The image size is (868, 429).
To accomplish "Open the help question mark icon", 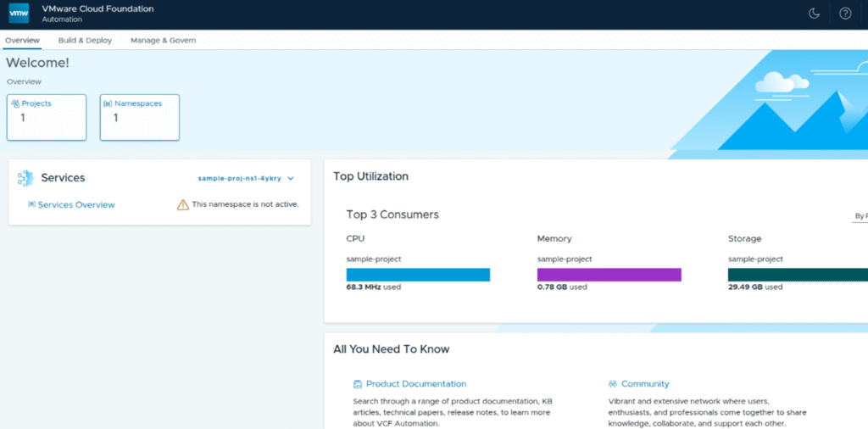I will pyautogui.click(x=844, y=14).
